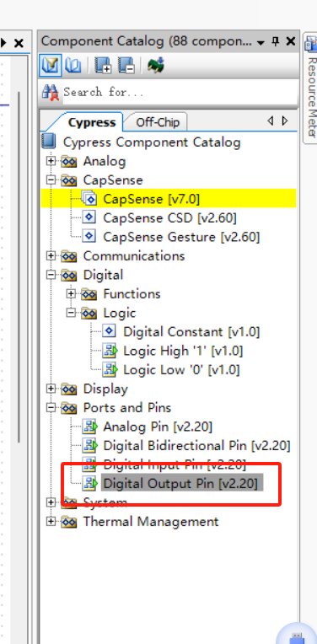Click the binoculars search icon

[51, 93]
